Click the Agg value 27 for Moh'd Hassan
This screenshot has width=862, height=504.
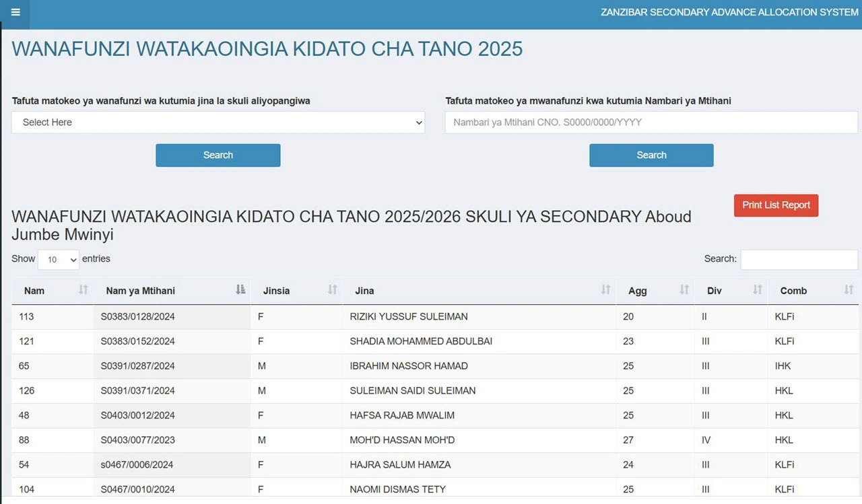628,440
